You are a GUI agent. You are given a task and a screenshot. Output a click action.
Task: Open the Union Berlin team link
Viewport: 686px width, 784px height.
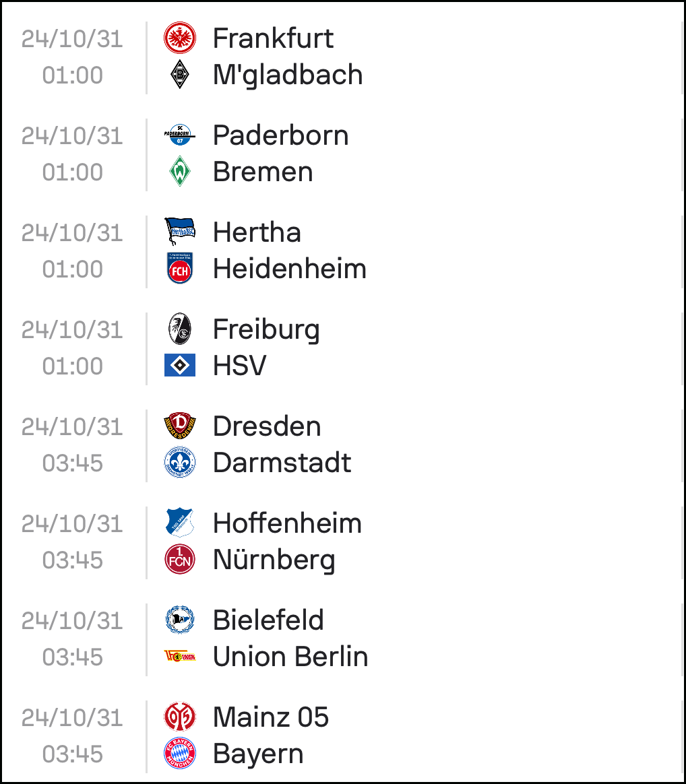290,657
